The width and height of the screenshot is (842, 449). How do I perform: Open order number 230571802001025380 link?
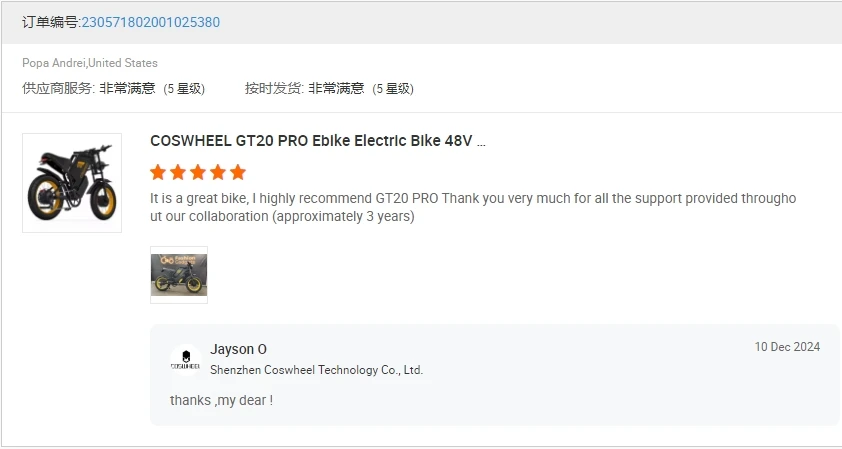tap(150, 22)
